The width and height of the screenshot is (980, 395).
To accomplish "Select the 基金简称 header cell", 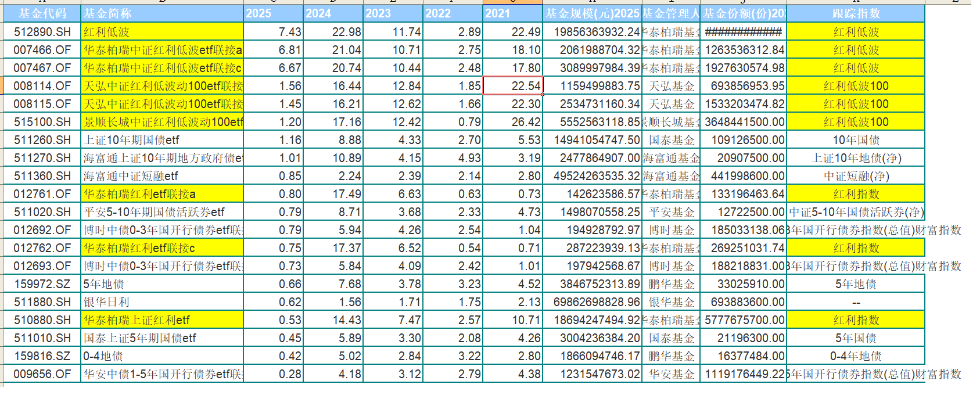I will click(162, 13).
